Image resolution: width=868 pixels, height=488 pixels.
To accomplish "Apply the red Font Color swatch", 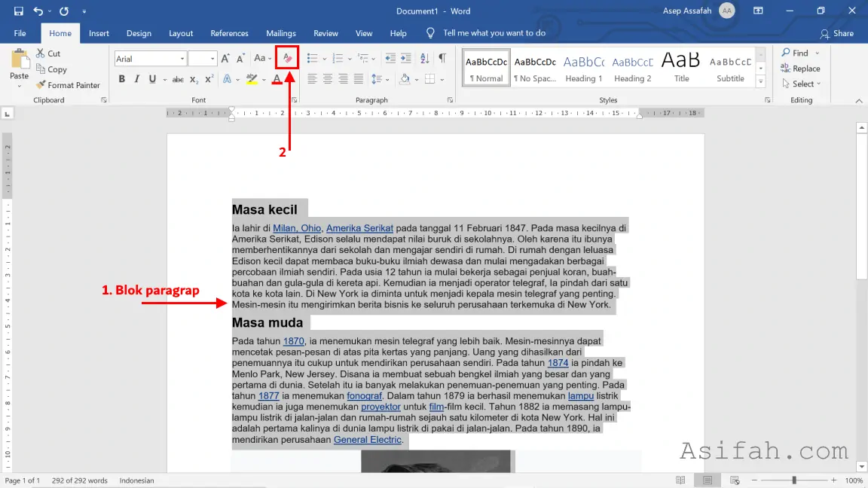I will click(277, 79).
